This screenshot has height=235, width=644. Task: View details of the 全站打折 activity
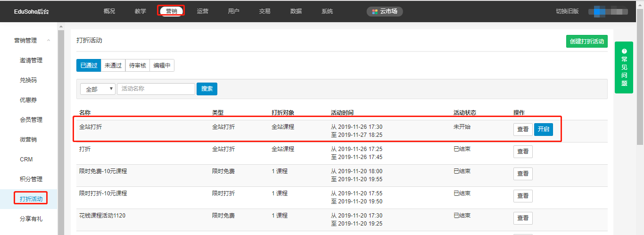523,130
